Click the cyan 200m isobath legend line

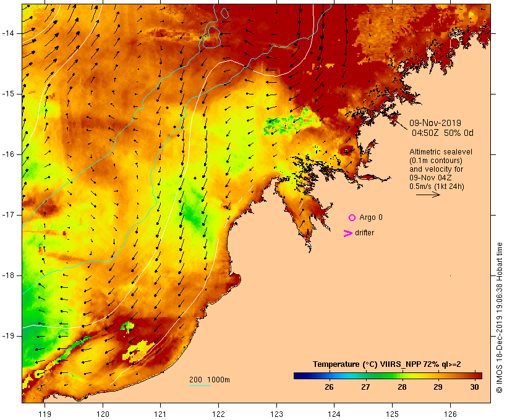click(x=200, y=385)
